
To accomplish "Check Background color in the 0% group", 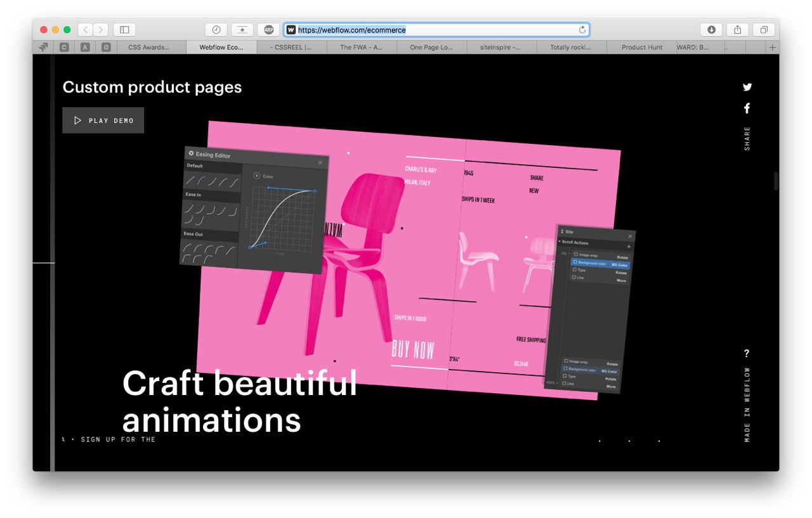I will coord(575,262).
